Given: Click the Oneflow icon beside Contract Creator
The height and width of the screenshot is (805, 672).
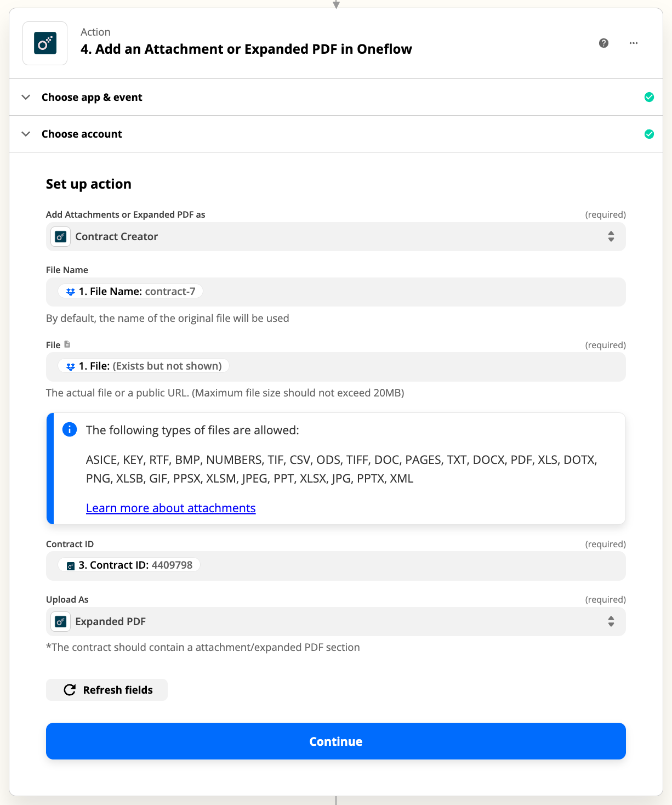Looking at the screenshot, I should pos(60,236).
